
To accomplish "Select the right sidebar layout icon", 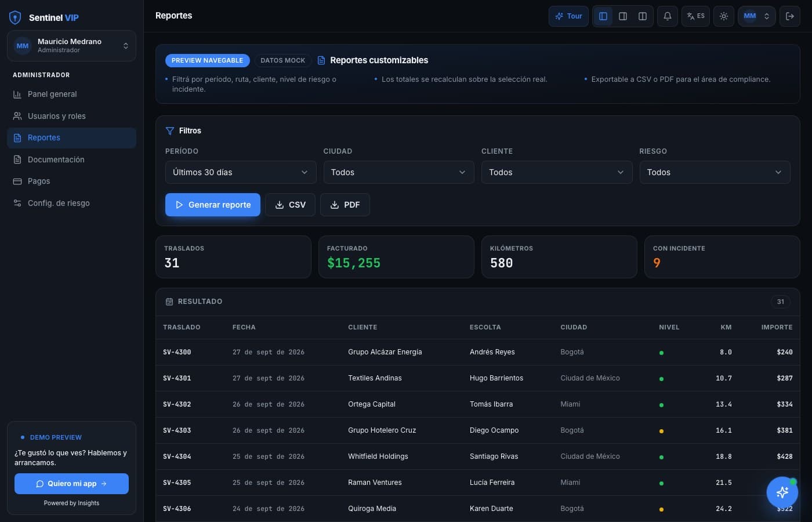I will 623,16.
